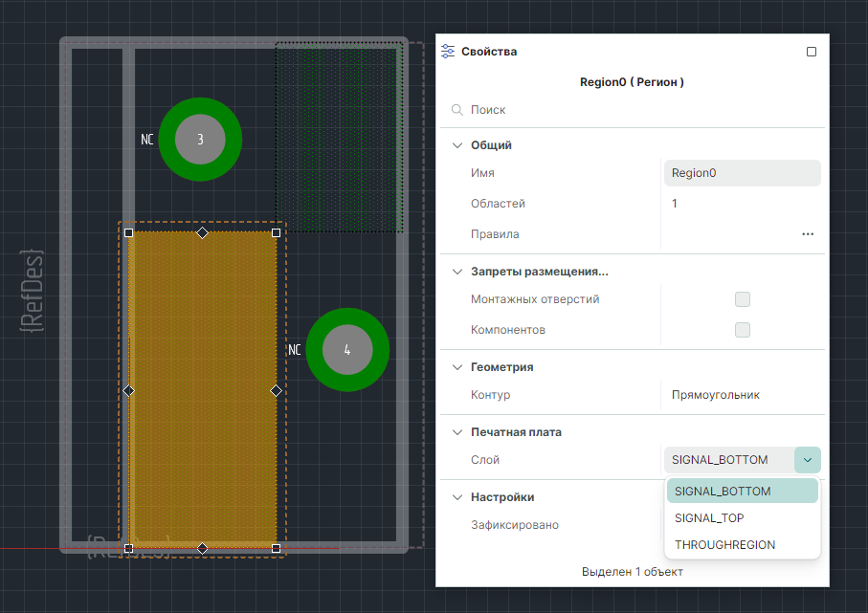
Task: Click the layer dropdown arrow button
Action: tap(808, 460)
